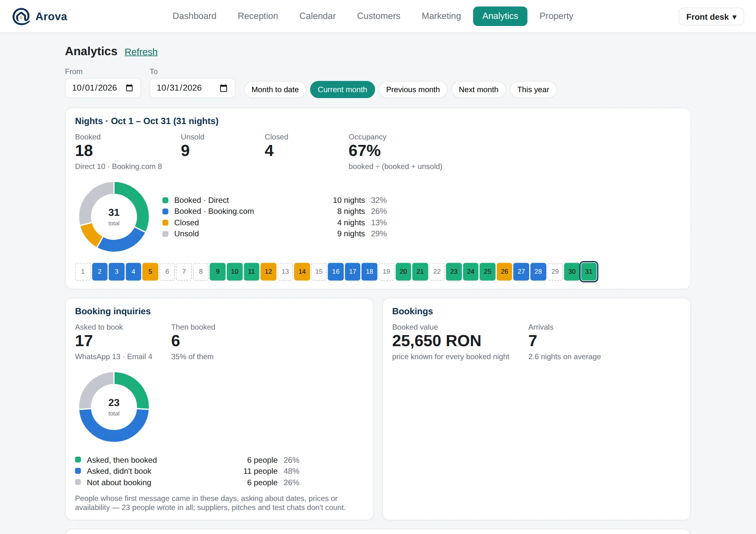Click the gray Unsold legend swatch
The height and width of the screenshot is (534, 756).
coord(165,234)
